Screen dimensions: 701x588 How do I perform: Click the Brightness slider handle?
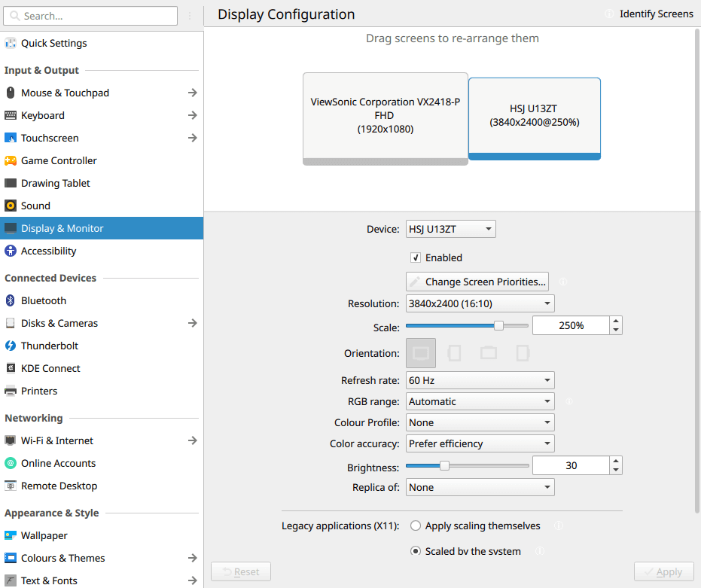pyautogui.click(x=444, y=465)
